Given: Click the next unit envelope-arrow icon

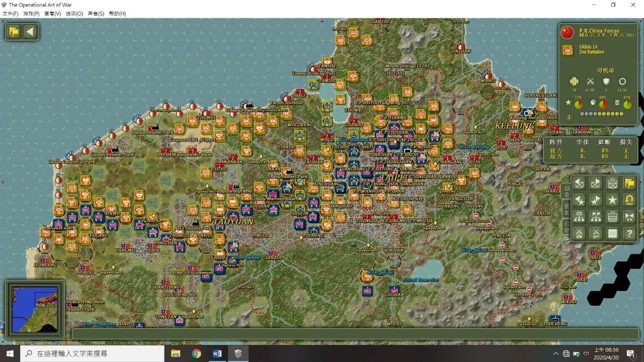Looking at the screenshot, I should point(596,184).
